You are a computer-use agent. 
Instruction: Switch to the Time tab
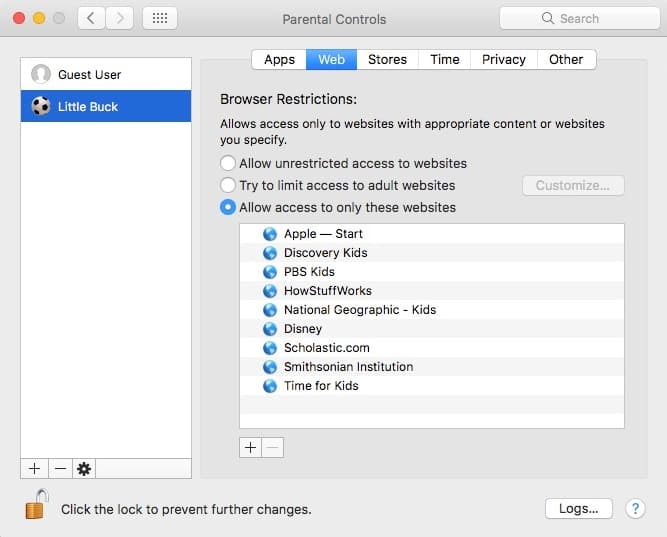(445, 59)
